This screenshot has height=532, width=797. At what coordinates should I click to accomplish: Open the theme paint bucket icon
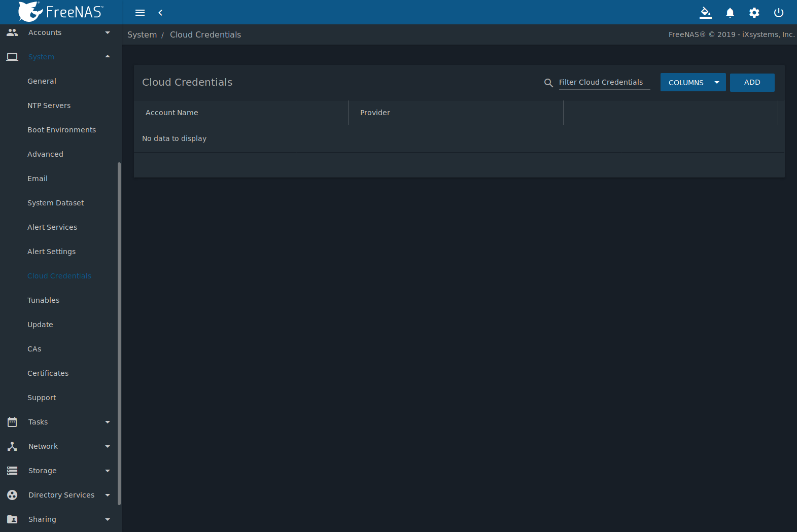point(706,13)
